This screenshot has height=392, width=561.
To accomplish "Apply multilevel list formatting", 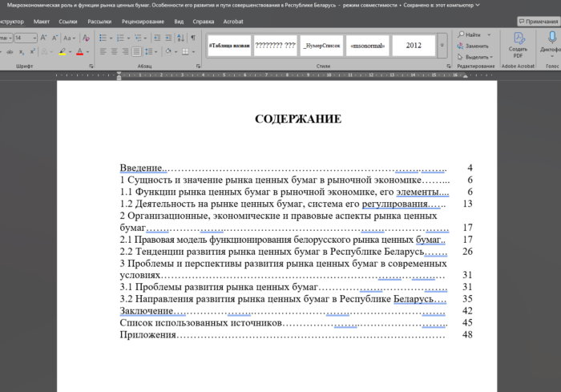I will (138, 38).
